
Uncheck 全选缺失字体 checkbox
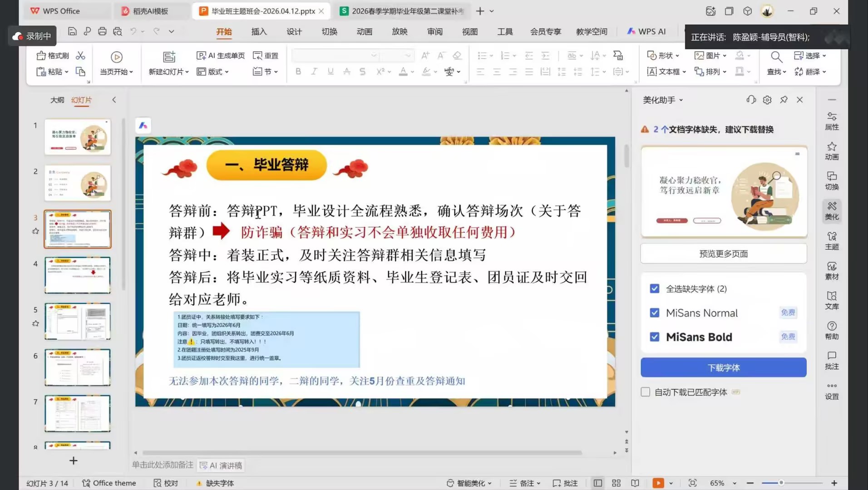click(654, 289)
